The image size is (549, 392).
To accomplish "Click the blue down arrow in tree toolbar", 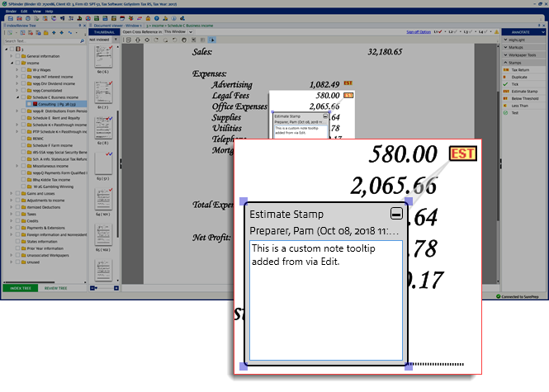I will pyautogui.click(x=62, y=32).
